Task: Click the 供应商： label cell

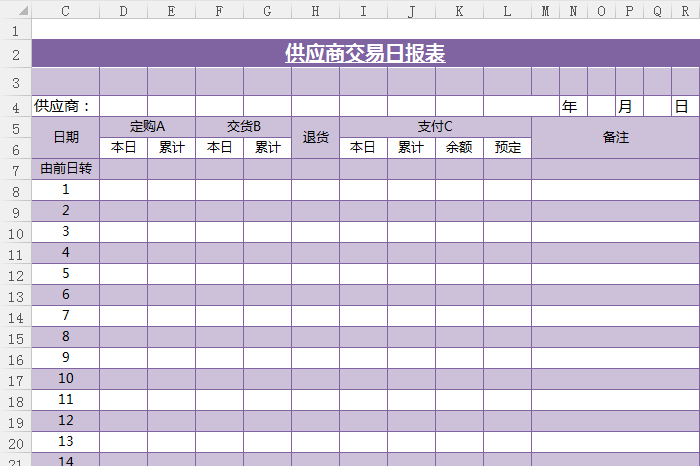Action: [x=65, y=106]
